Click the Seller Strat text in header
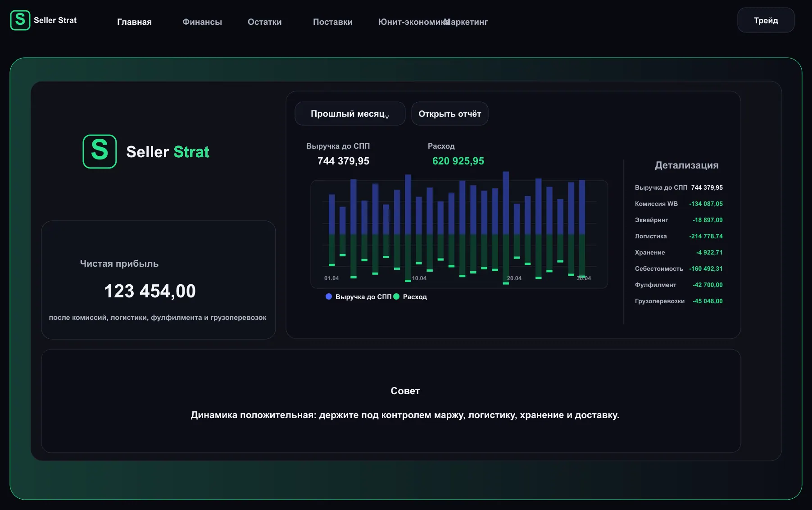The width and height of the screenshot is (812, 510). (x=55, y=20)
